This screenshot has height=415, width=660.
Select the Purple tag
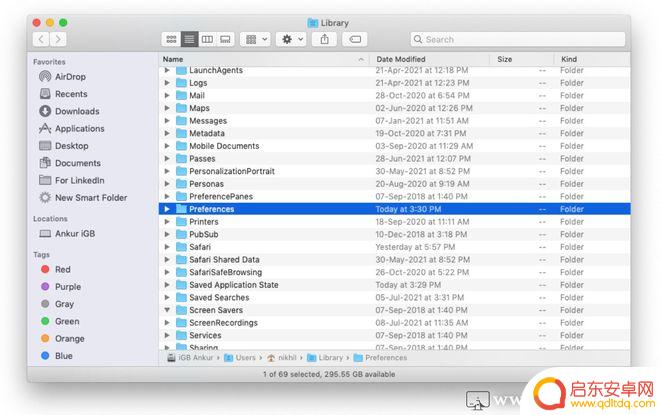(61, 287)
